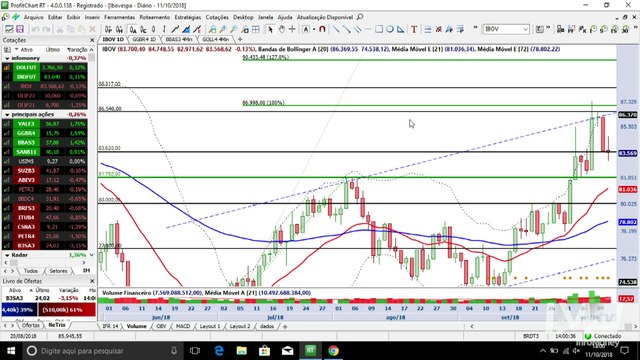The width and height of the screenshot is (640, 360).
Task: Select the line chart type icon
Action: pyautogui.click(x=175, y=29)
